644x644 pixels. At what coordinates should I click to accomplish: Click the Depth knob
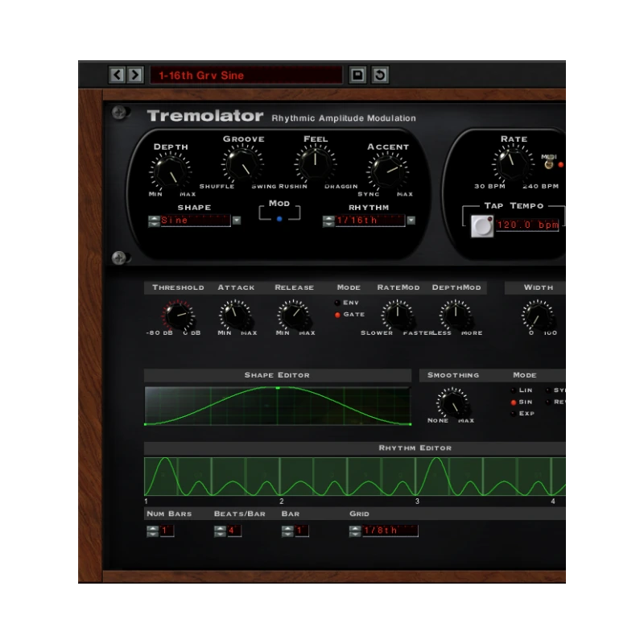tap(171, 171)
